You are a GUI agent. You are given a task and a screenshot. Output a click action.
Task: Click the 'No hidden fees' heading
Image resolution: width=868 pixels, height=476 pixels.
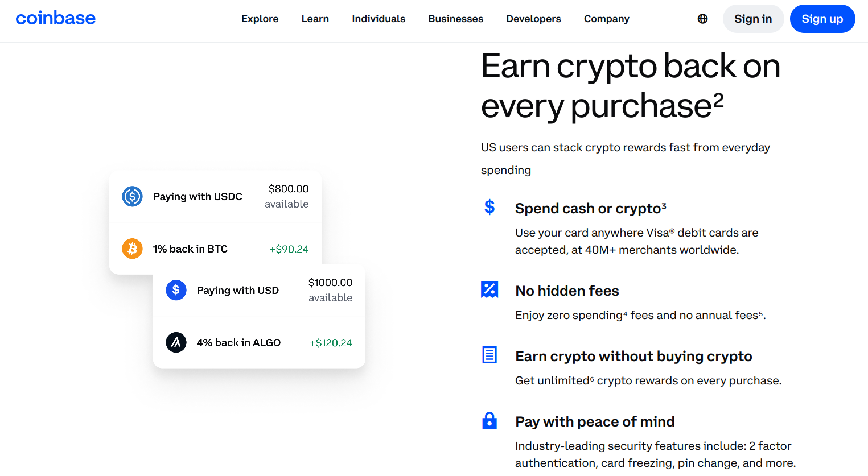(567, 291)
